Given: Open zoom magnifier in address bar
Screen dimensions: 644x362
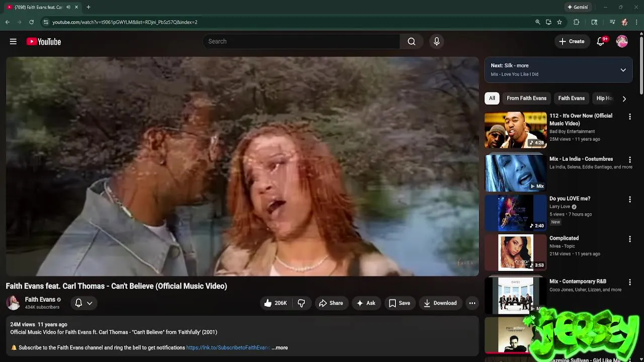Looking at the screenshot, I should point(537,22).
